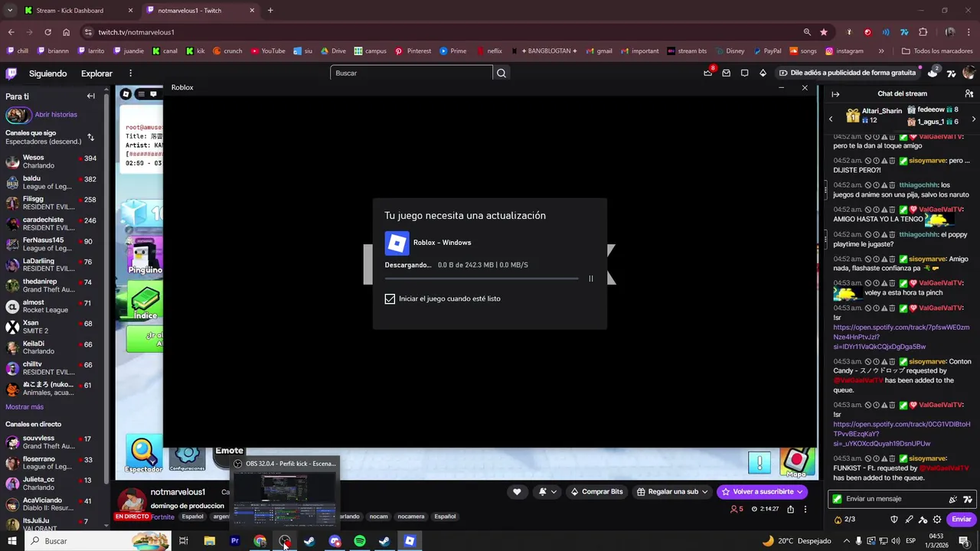Open Twitch more options three dots
Viewport: 980px width, 551px height.
(x=130, y=73)
